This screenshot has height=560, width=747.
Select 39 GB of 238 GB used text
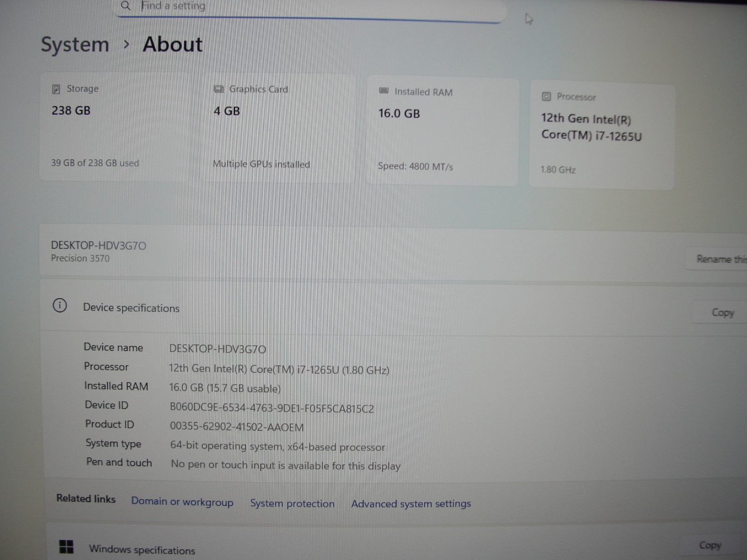(x=95, y=163)
